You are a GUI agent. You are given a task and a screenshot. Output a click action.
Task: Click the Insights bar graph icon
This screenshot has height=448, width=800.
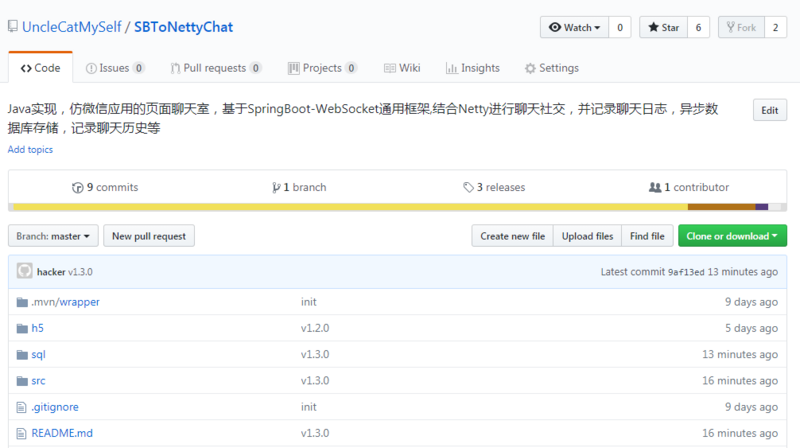pos(452,68)
